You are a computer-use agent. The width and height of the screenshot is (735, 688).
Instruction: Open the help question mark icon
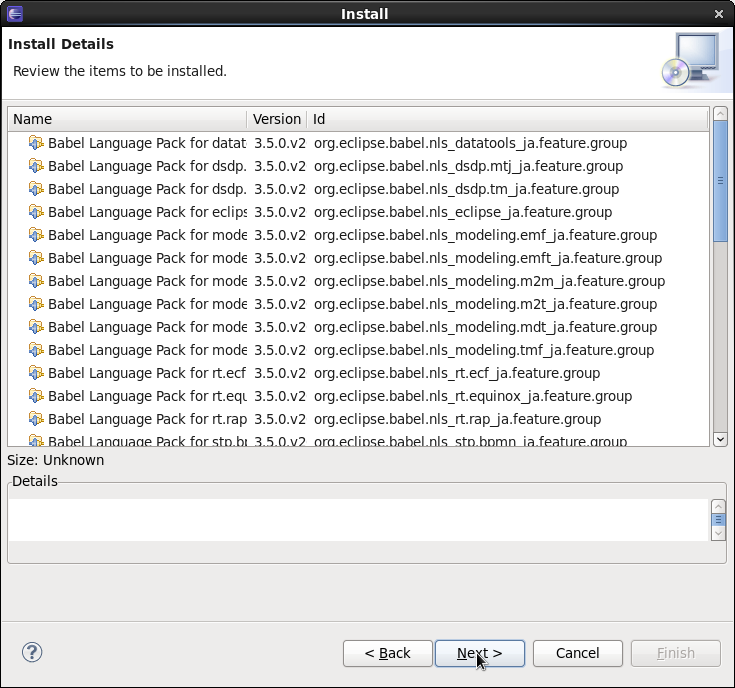pos(32,652)
